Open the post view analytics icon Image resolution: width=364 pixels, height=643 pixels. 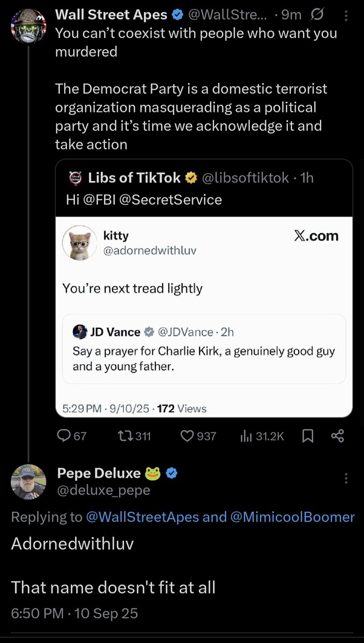[x=247, y=436]
